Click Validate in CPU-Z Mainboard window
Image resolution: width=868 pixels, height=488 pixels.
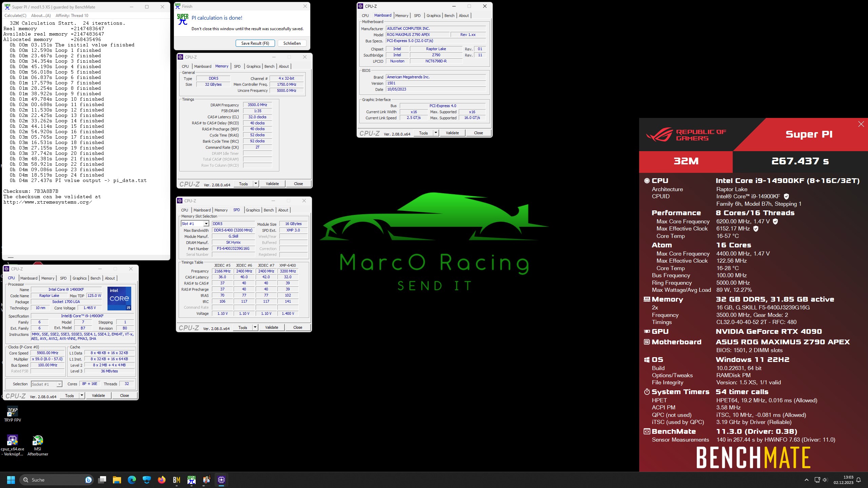(x=452, y=133)
